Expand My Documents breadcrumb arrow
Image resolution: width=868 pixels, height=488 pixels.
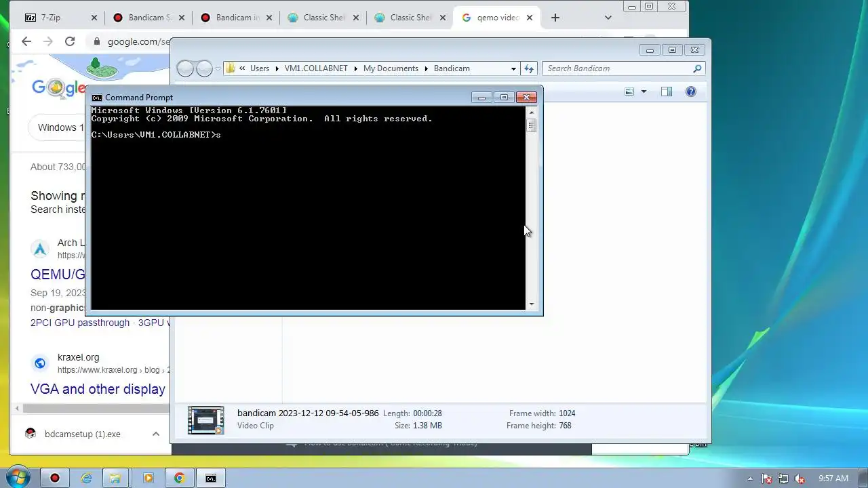click(x=427, y=68)
